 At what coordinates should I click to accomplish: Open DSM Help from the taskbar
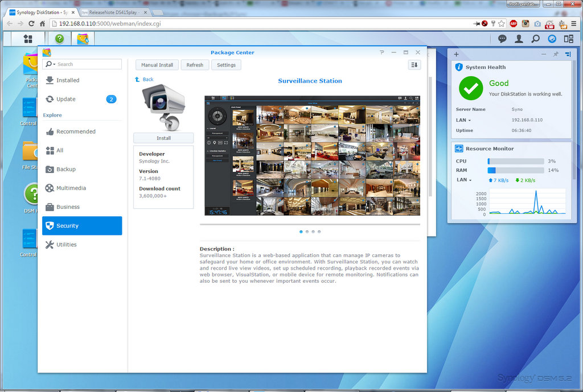point(59,39)
